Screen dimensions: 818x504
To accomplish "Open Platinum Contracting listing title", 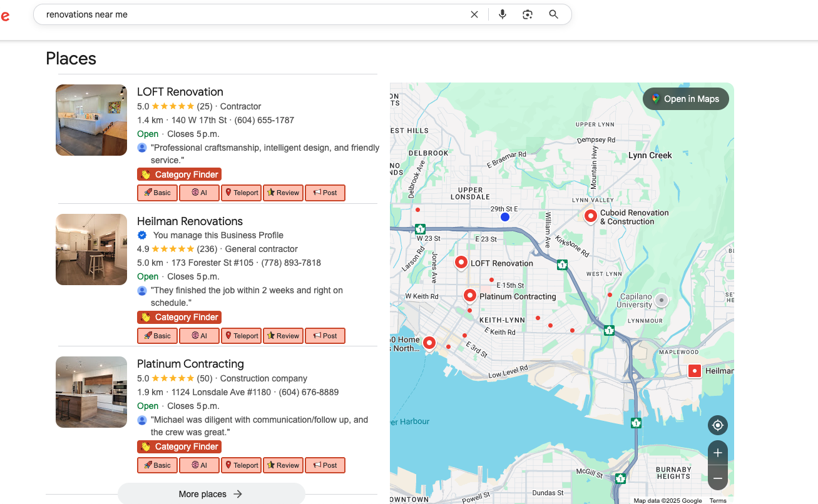I will pos(190,364).
